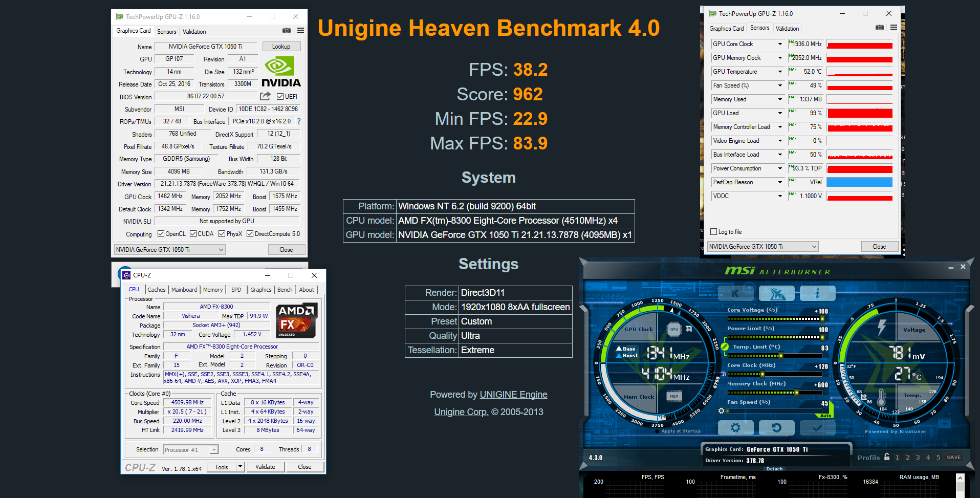Viewport: 980px width, 498px height.
Task: Expand the GPU Load sensor dropdown
Action: [x=780, y=113]
